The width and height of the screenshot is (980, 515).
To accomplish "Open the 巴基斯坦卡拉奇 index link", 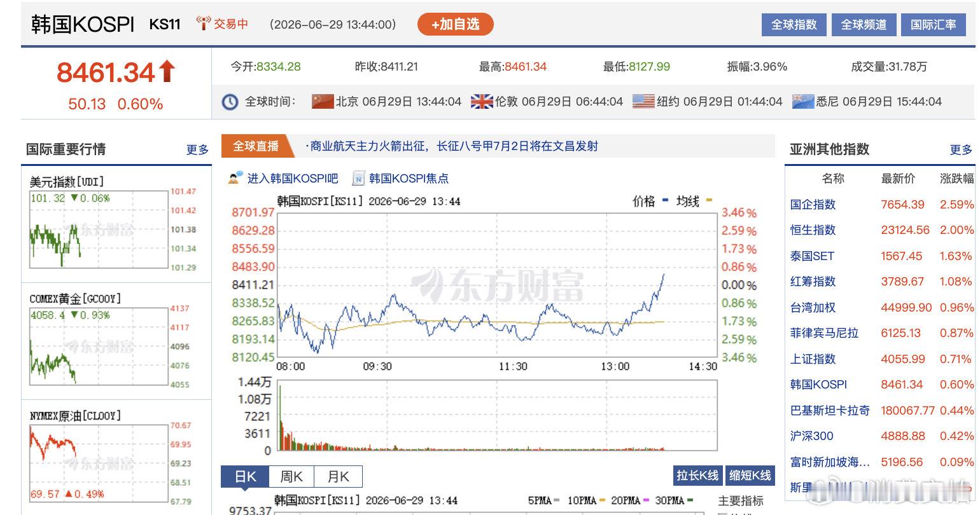I will tap(830, 411).
